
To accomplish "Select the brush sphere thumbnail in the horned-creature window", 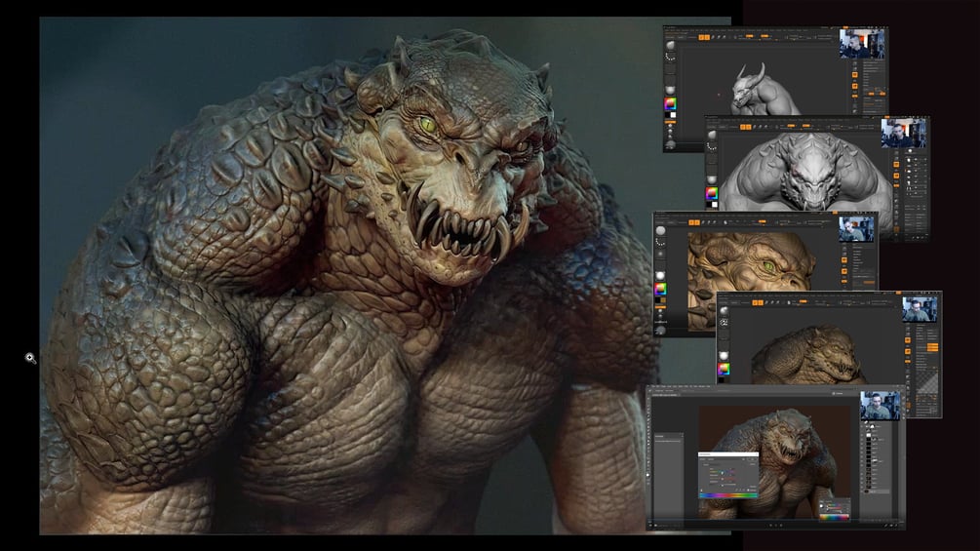I will pos(670,46).
